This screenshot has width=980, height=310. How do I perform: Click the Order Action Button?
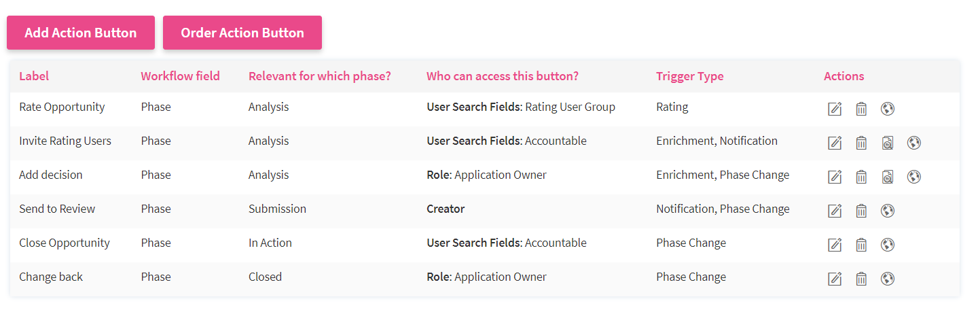242,33
